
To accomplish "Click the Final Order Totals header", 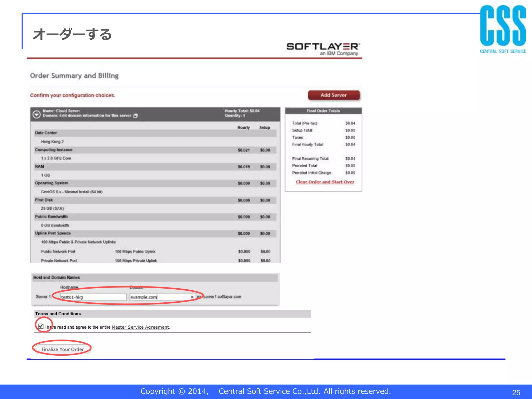I will (x=323, y=111).
